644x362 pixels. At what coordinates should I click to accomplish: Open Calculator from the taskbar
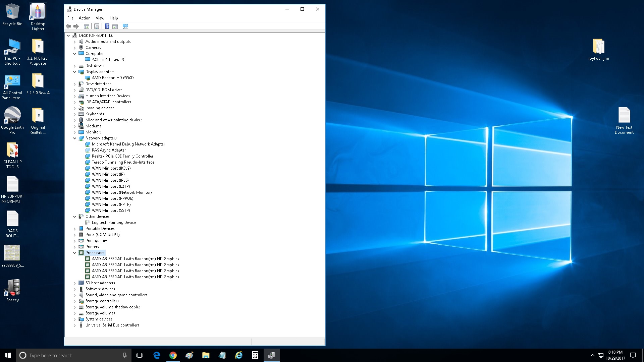coord(255,355)
